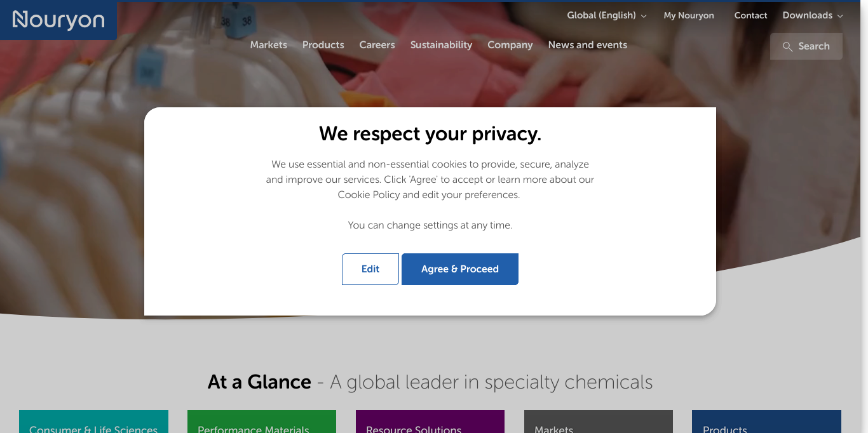This screenshot has height=433, width=868.
Task: Open the purple Resource Solutions tile
Action: point(430,423)
